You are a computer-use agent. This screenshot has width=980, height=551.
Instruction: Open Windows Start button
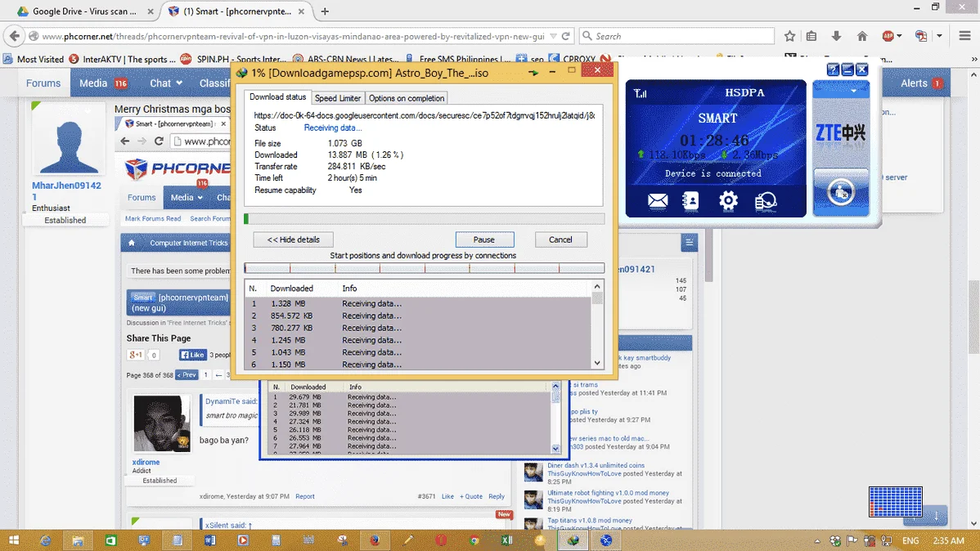[x=14, y=540]
